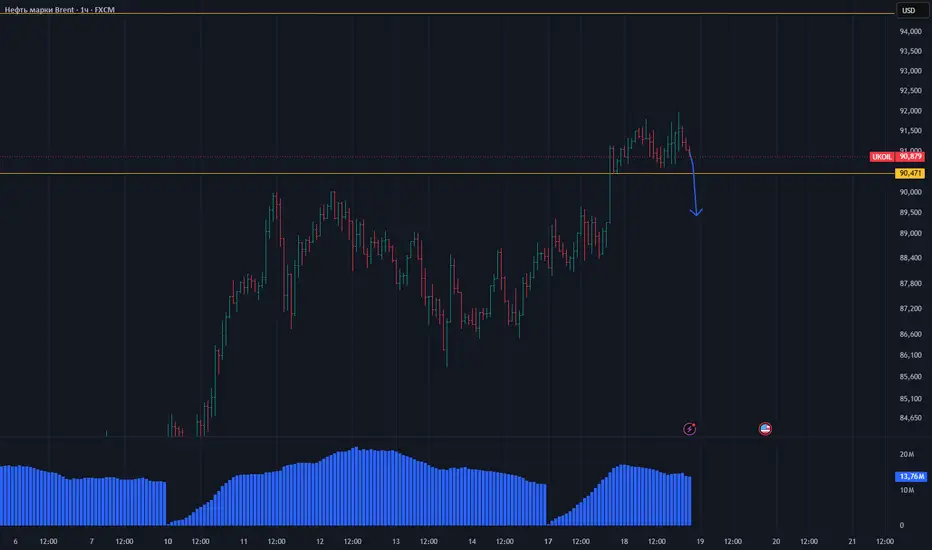
Task: Click the date 6 on time axis
Action: click(15, 542)
